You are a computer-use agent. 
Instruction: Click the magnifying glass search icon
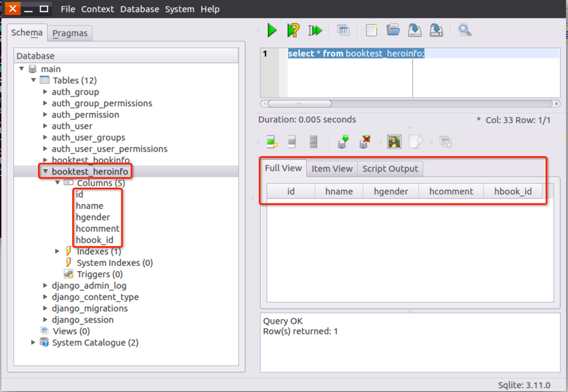464,30
